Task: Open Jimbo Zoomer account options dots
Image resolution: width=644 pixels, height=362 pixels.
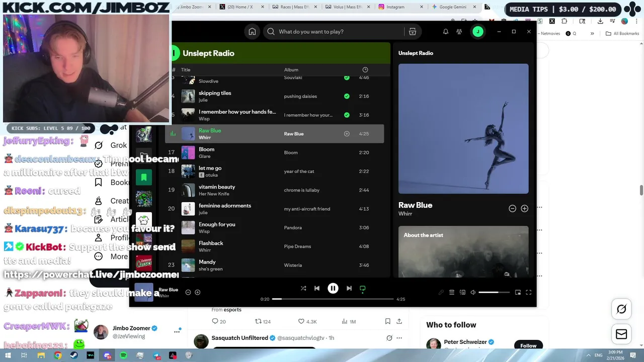Action: [177, 331]
